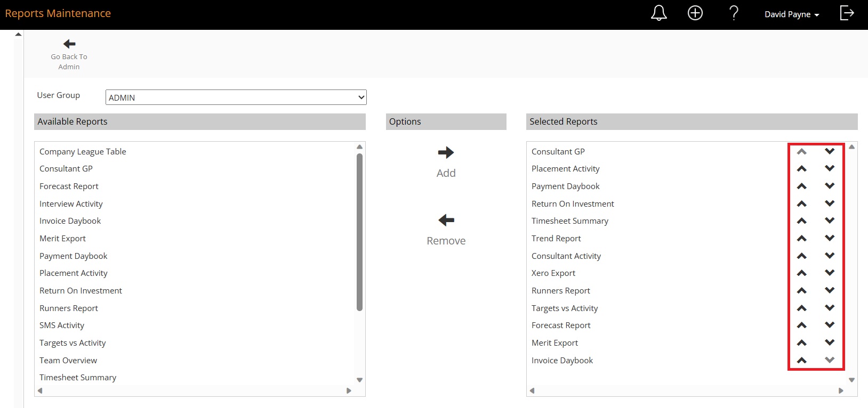868x408 pixels.
Task: Select Trend Report in Selected Reports
Action: pyautogui.click(x=556, y=239)
